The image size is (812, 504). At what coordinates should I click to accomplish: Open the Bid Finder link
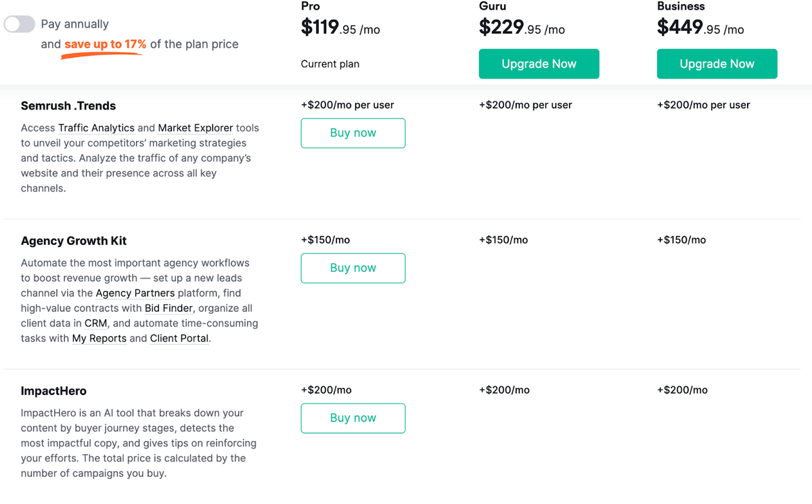pos(169,308)
